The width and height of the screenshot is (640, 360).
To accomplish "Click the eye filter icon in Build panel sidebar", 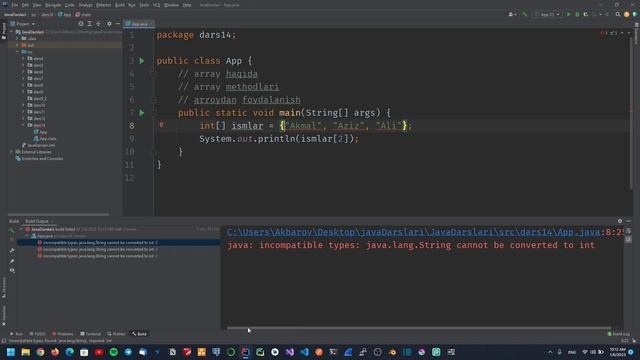I will pyautogui.click(x=12, y=271).
